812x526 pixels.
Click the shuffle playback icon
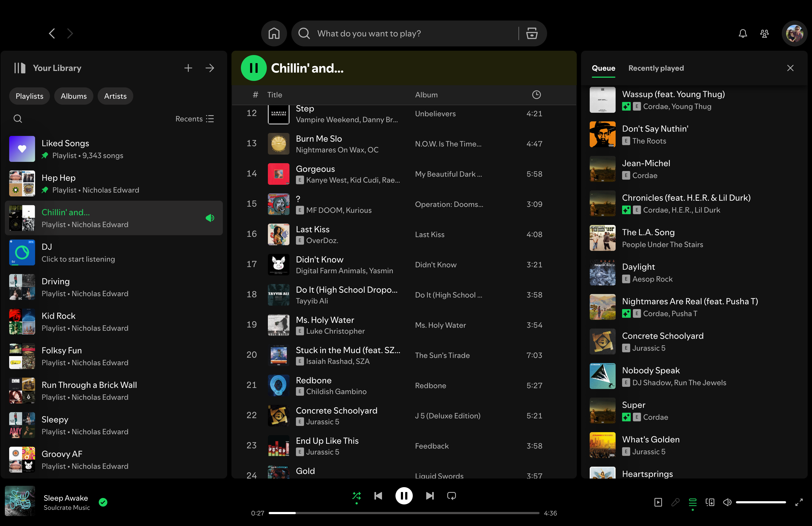(356, 496)
